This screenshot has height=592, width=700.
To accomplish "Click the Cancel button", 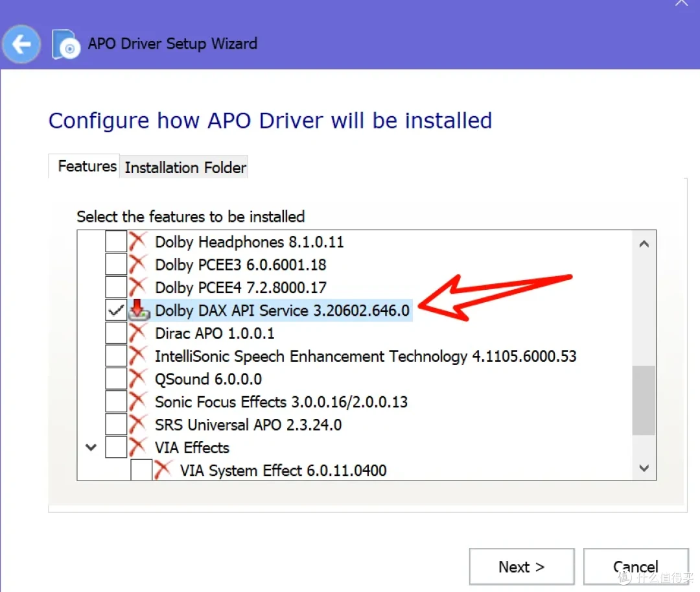I will [x=636, y=567].
